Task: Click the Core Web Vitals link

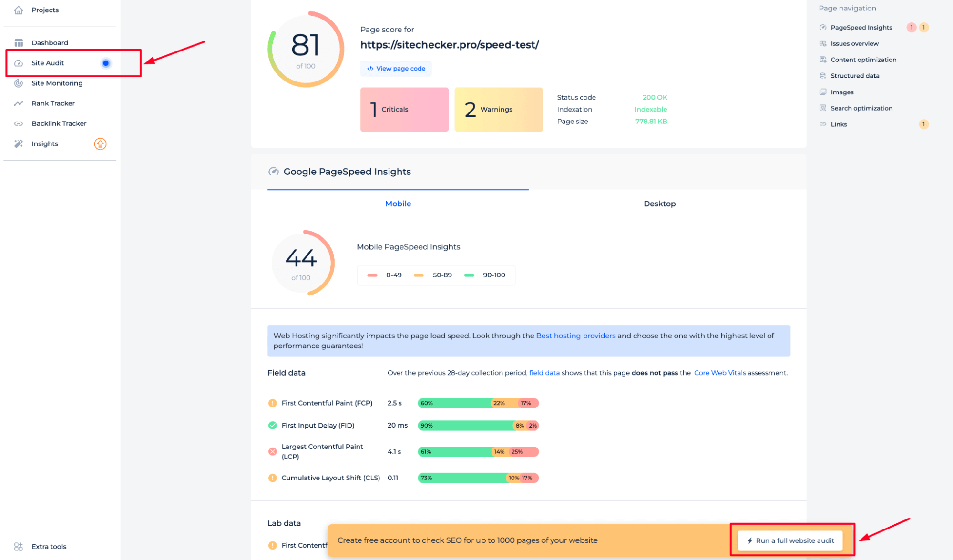Action: click(719, 373)
